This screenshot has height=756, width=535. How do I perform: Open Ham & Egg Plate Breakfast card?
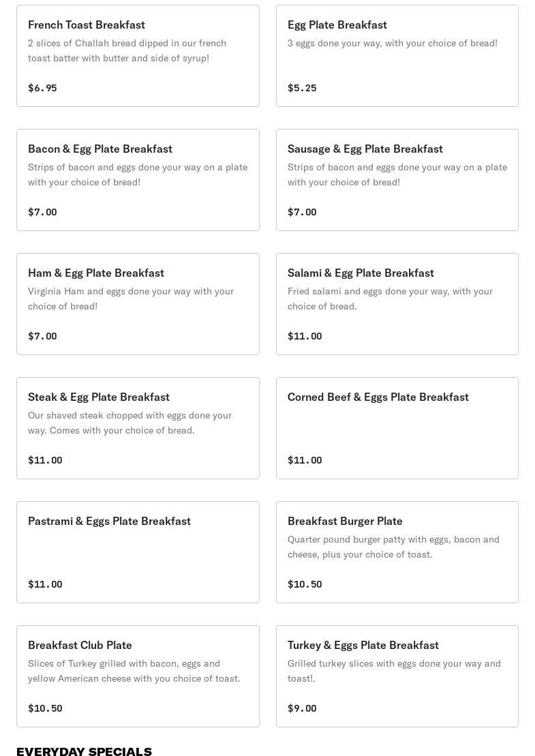tap(138, 304)
